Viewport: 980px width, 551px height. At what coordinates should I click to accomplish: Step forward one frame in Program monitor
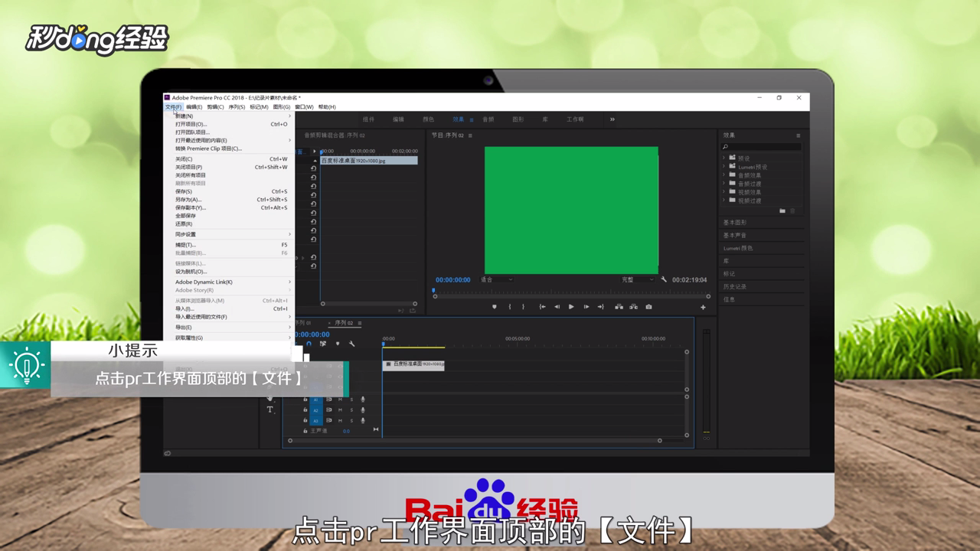coord(586,307)
